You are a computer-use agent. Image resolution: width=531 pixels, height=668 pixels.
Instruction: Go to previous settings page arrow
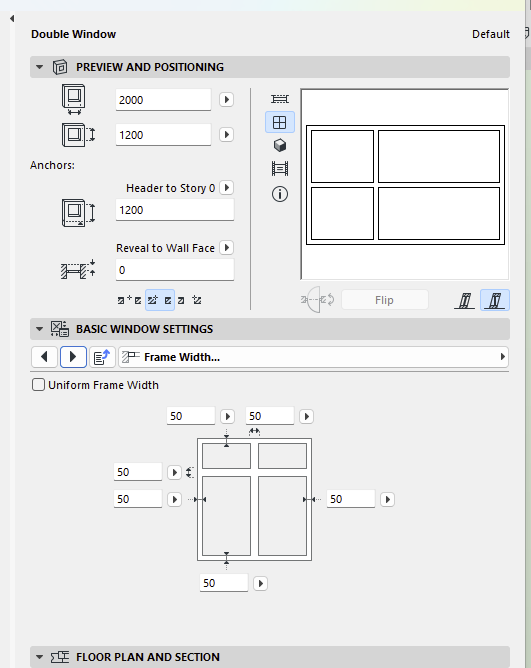(44, 357)
